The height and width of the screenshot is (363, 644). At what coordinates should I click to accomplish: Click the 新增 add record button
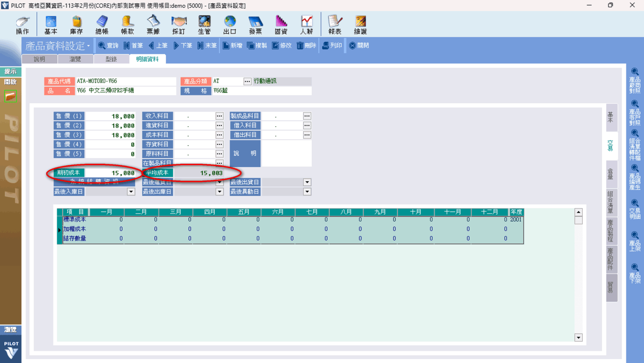232,46
